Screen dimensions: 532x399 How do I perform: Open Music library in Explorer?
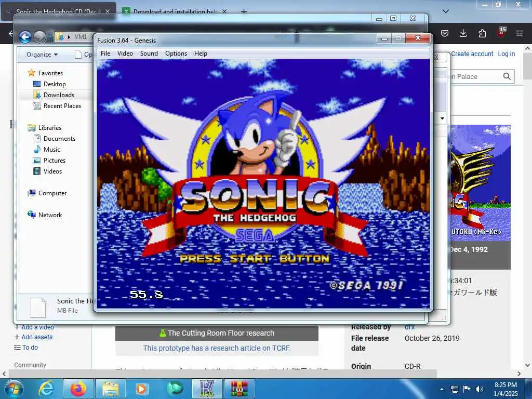[51, 149]
